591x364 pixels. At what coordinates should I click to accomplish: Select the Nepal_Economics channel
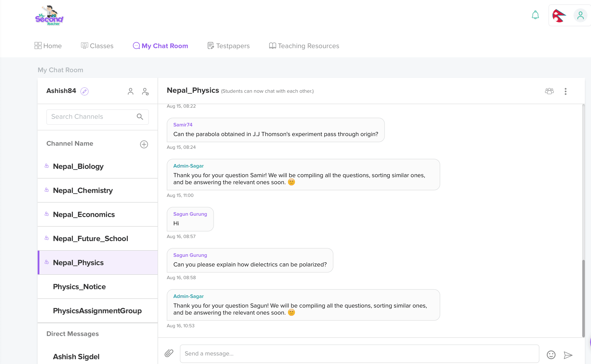(x=98, y=215)
